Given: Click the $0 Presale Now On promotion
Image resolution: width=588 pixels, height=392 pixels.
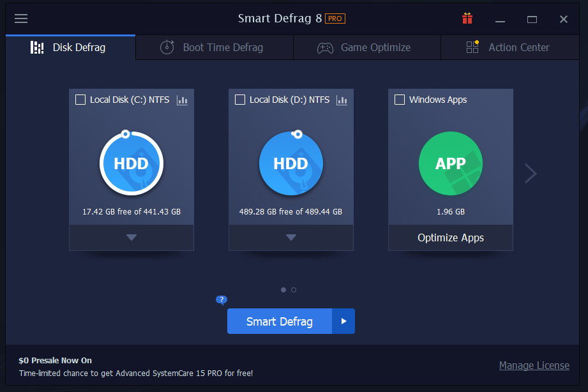Looking at the screenshot, I should (55, 361).
